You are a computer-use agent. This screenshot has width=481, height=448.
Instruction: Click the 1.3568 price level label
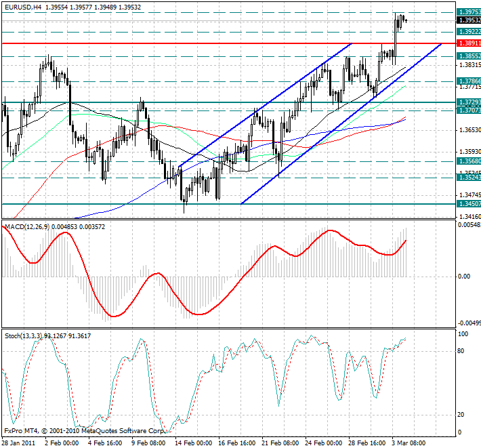coord(469,161)
